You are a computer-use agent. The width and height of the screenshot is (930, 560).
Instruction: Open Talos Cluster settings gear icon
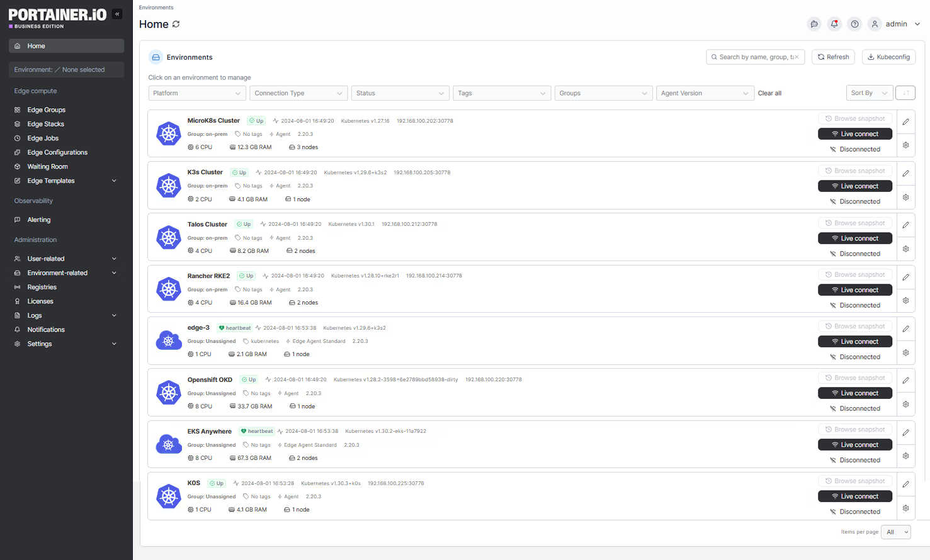(905, 249)
